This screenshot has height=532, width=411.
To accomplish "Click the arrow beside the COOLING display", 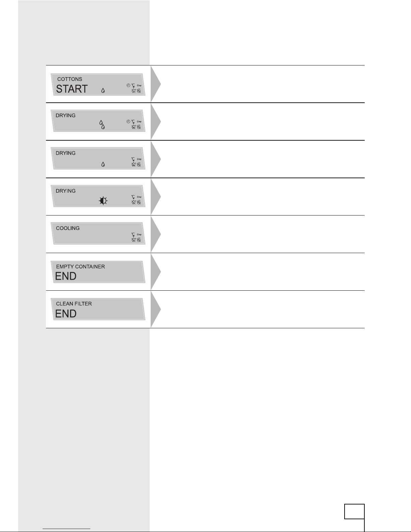I will click(x=156, y=234).
